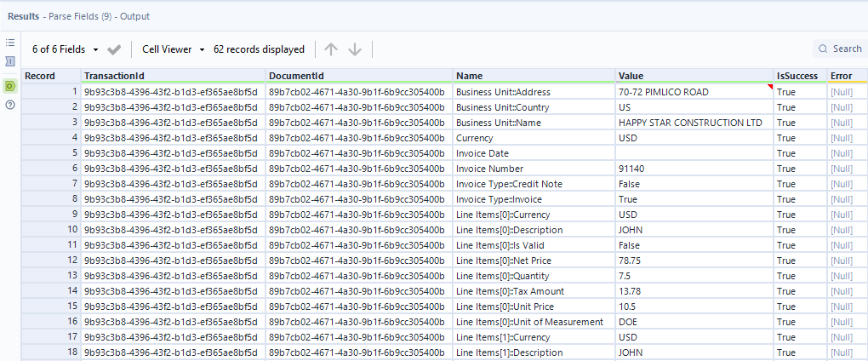The width and height of the screenshot is (868, 361).
Task: Click 'Line Items[0]::Quantity' cell
Action: 534,276
